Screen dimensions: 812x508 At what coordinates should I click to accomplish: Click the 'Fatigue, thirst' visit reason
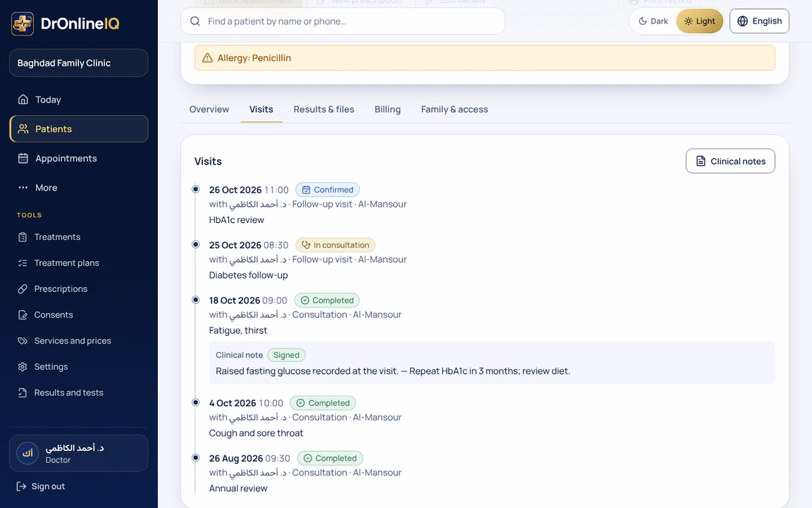(238, 330)
